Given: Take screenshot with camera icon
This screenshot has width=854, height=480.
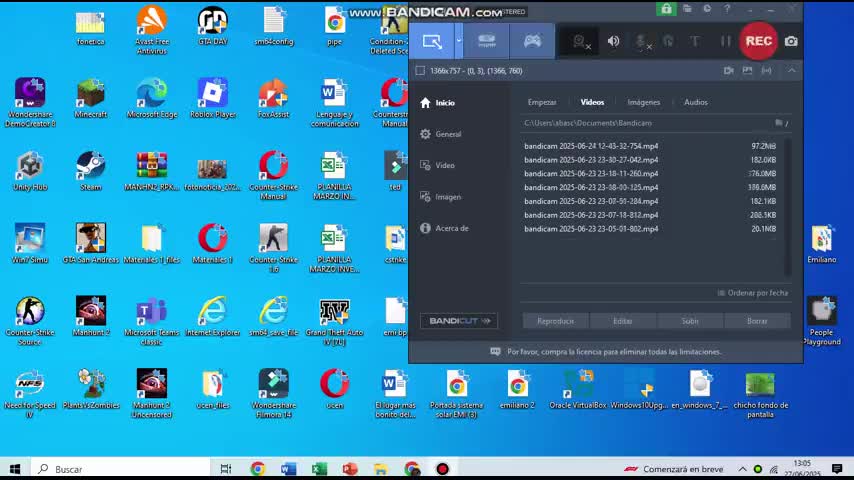Looking at the screenshot, I should (x=791, y=41).
